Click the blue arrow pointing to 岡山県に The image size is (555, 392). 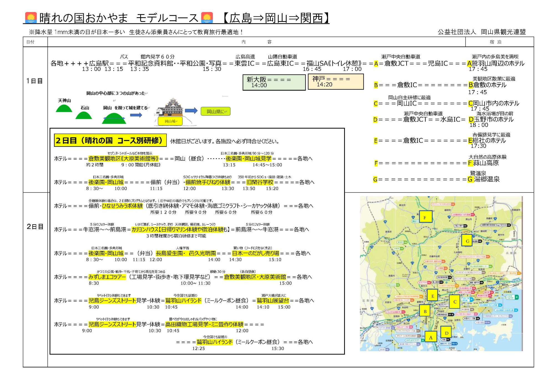[x=191, y=110]
